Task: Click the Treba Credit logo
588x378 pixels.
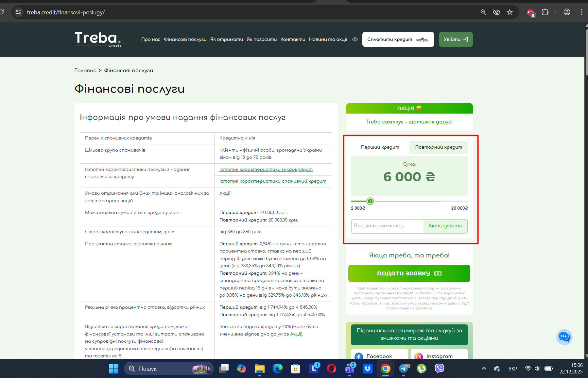Action: click(x=98, y=39)
